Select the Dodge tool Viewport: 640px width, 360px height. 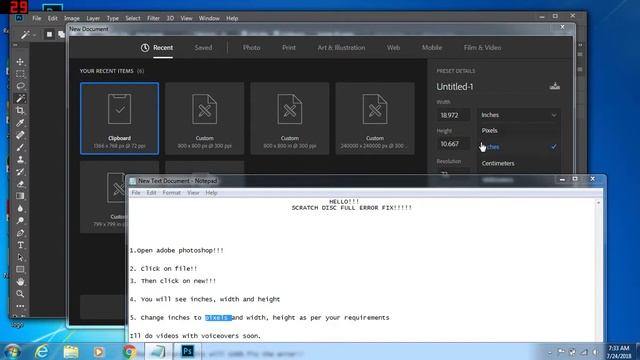(20, 221)
